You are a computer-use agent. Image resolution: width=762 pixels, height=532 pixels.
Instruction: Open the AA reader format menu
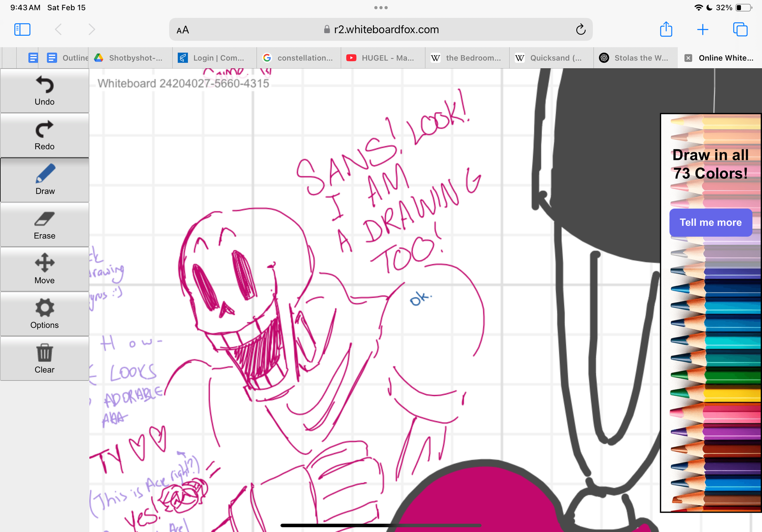pyautogui.click(x=183, y=30)
